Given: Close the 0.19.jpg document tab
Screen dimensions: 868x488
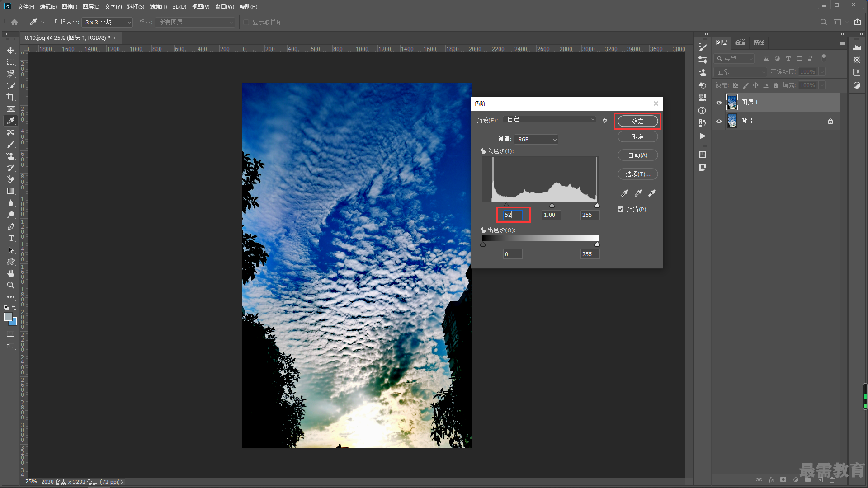Looking at the screenshot, I should [x=115, y=38].
